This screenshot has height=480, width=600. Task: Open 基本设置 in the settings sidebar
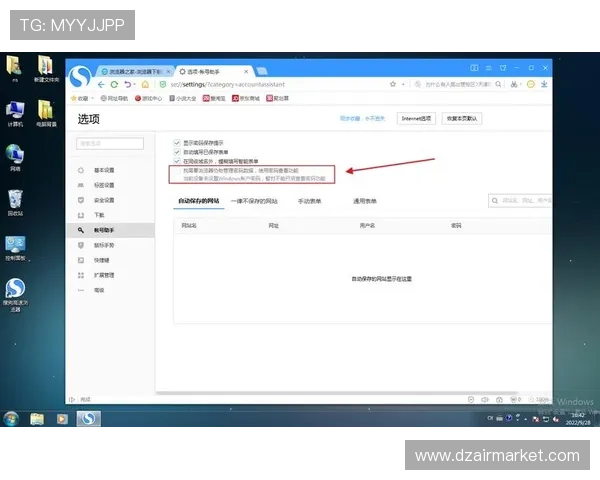(x=104, y=170)
